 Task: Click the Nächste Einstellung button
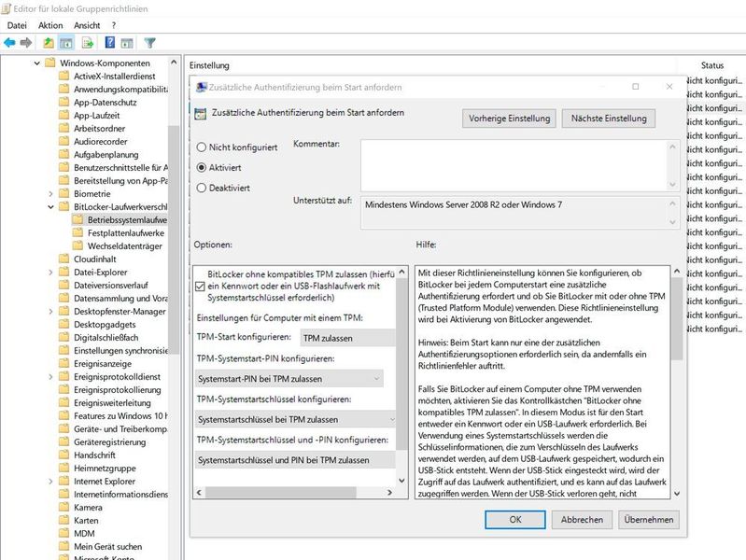[x=609, y=119]
